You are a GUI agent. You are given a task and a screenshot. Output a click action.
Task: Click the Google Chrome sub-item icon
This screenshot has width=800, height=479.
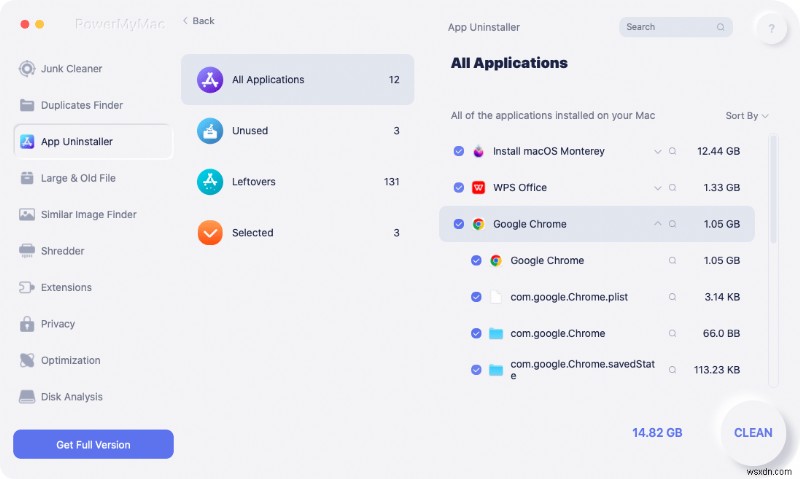coord(495,260)
